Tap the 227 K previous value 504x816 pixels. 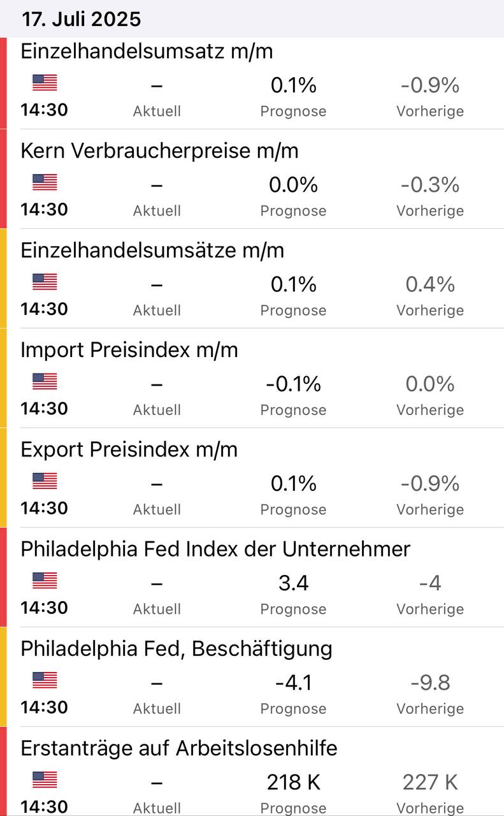(x=430, y=782)
